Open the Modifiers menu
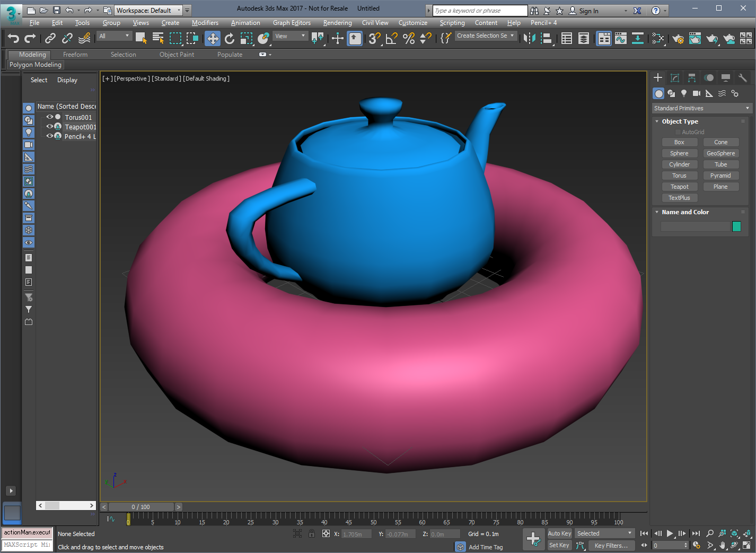 (x=205, y=23)
